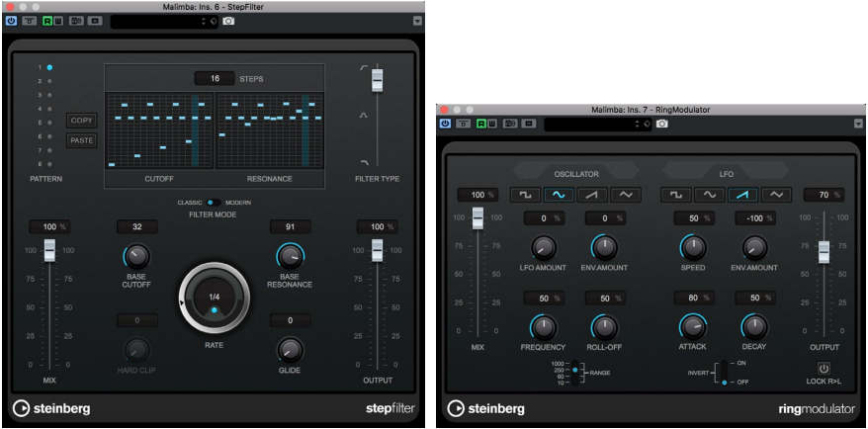Select oscillator triangle waveform

click(626, 195)
